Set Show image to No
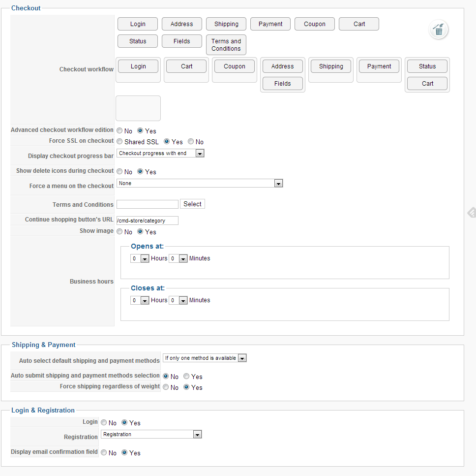This screenshot has height=476, width=476. click(x=119, y=232)
